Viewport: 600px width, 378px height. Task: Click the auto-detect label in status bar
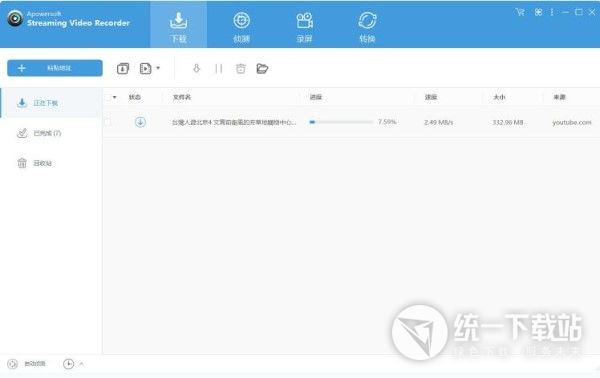(35, 364)
